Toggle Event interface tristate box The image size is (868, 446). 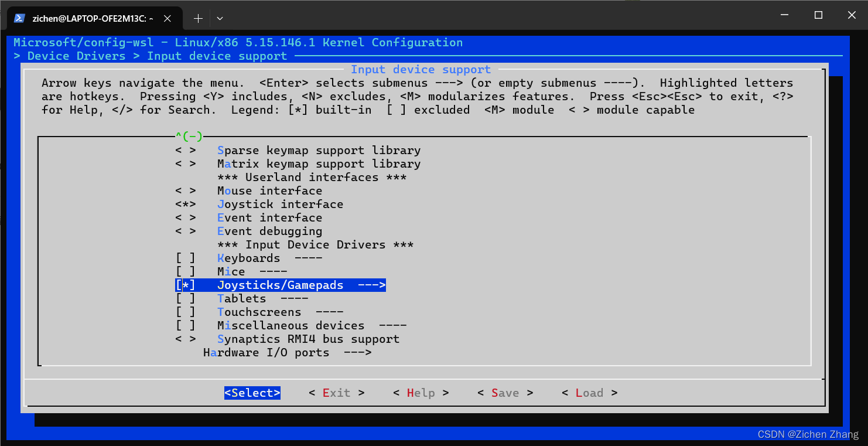[x=186, y=218]
